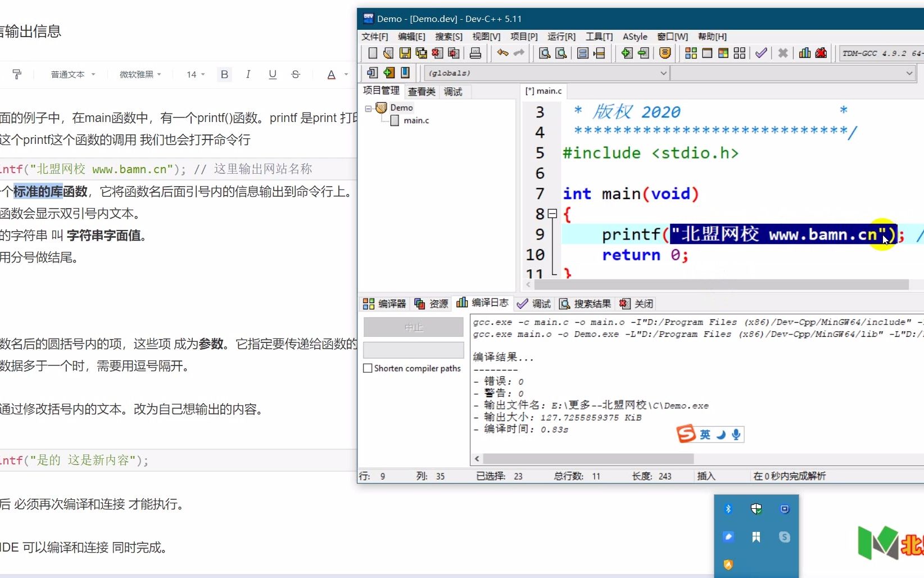Toggle Shorten compiler paths checkbox
Viewport: 924px width, 578px height.
click(368, 368)
